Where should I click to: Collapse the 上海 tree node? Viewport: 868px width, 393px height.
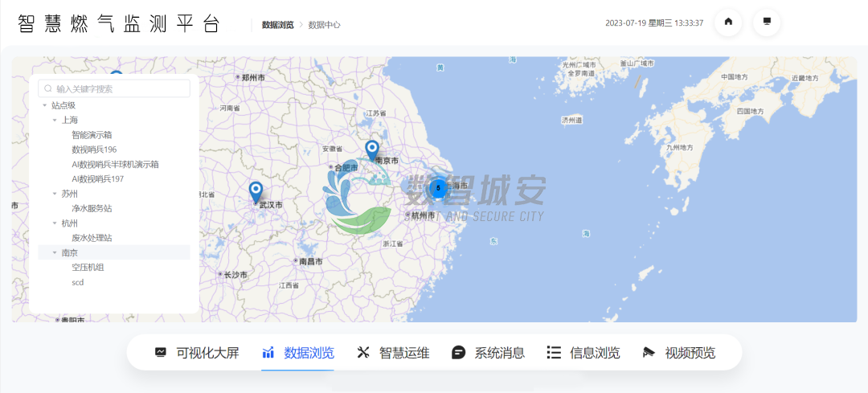click(x=55, y=120)
